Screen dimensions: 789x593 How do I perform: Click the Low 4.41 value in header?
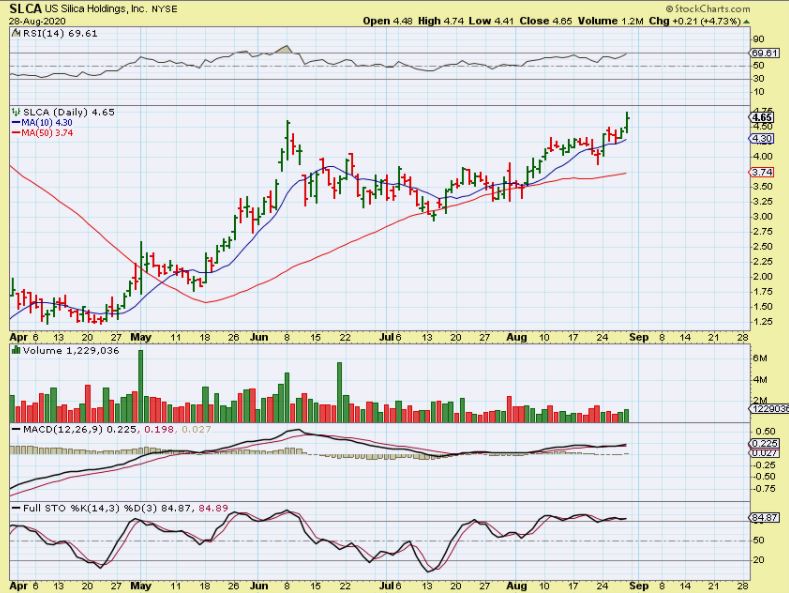(492, 21)
